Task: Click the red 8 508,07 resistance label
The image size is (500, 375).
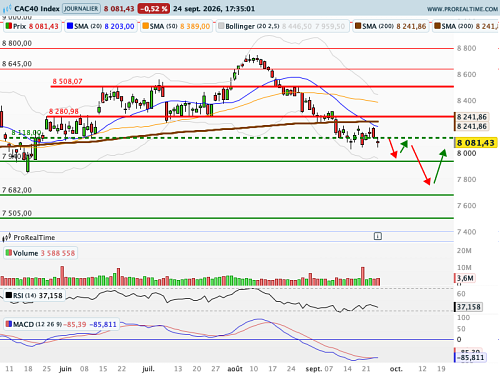Action: pos(67,81)
